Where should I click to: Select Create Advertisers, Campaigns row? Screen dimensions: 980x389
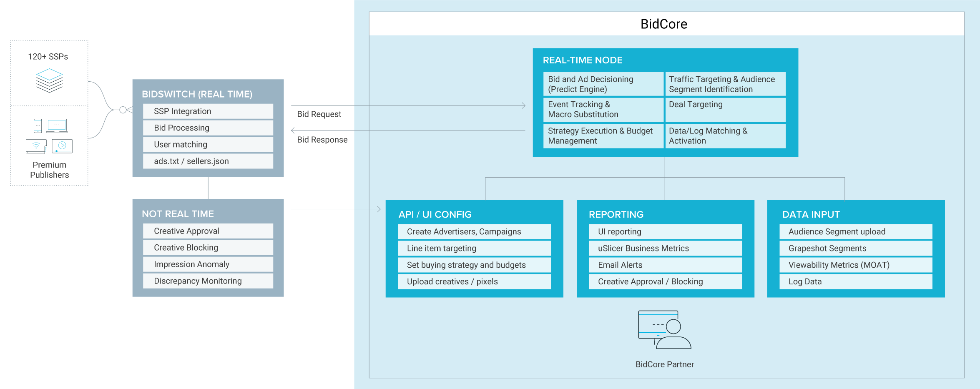pyautogui.click(x=475, y=232)
